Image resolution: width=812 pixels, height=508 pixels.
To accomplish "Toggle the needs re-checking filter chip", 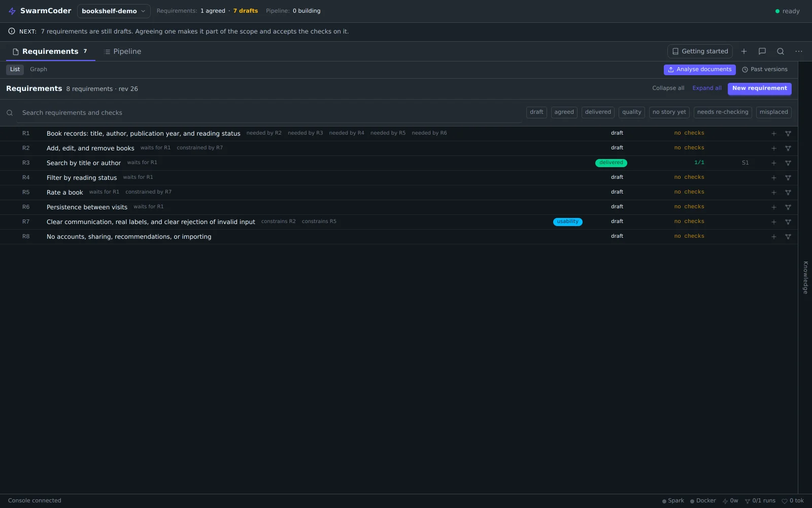I will pyautogui.click(x=723, y=112).
